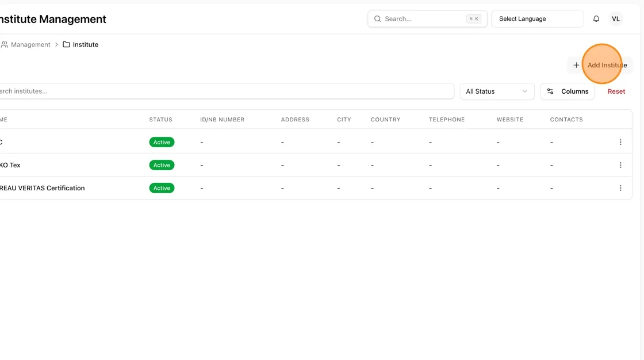Open the All Status filter dropdown
644x360 pixels.
pos(497,91)
